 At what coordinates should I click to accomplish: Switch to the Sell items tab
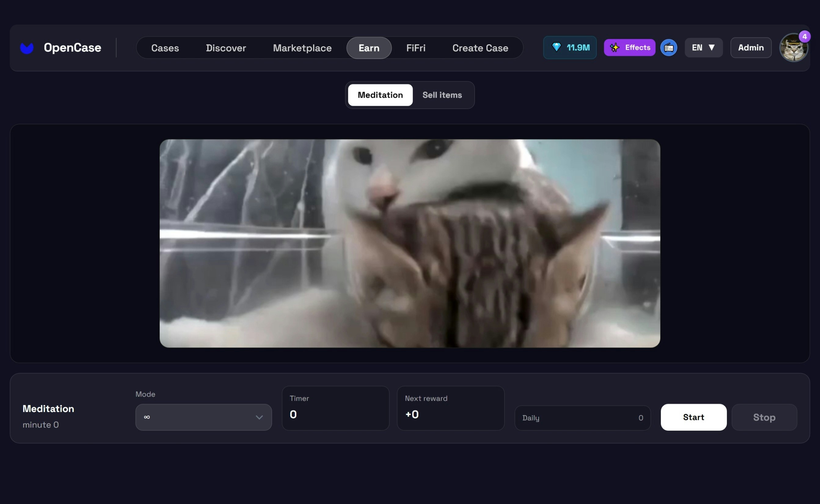coord(442,95)
